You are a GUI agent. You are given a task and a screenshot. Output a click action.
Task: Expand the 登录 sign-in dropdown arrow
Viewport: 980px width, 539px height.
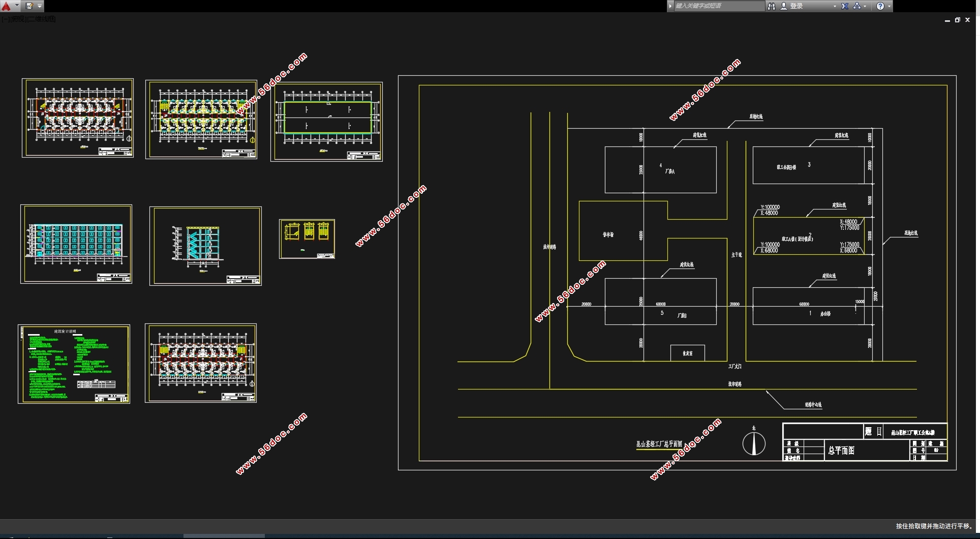point(835,6)
